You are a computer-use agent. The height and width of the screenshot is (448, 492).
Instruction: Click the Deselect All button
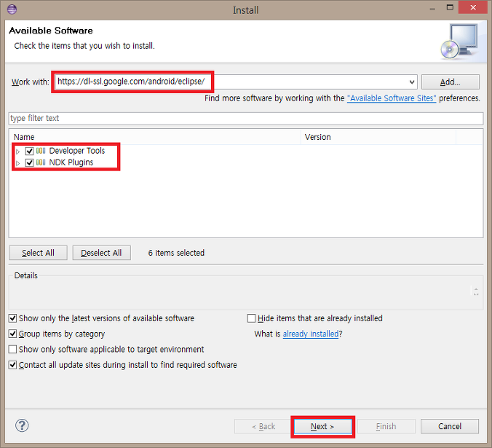(101, 253)
